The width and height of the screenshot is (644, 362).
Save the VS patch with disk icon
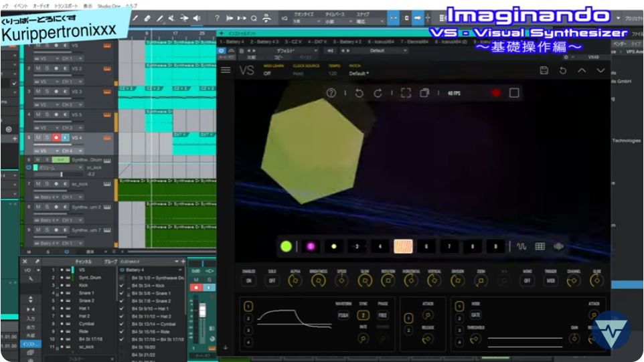click(x=544, y=70)
